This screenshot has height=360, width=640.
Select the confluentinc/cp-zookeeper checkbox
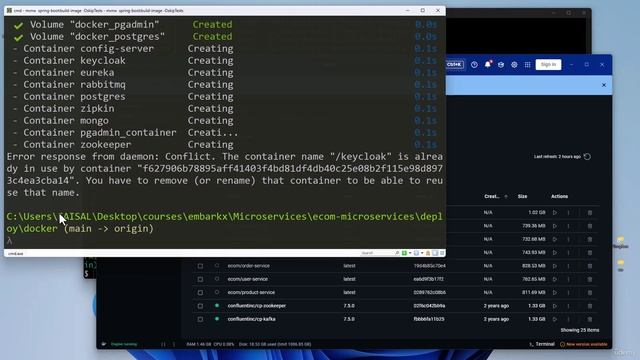pyautogui.click(x=200, y=306)
